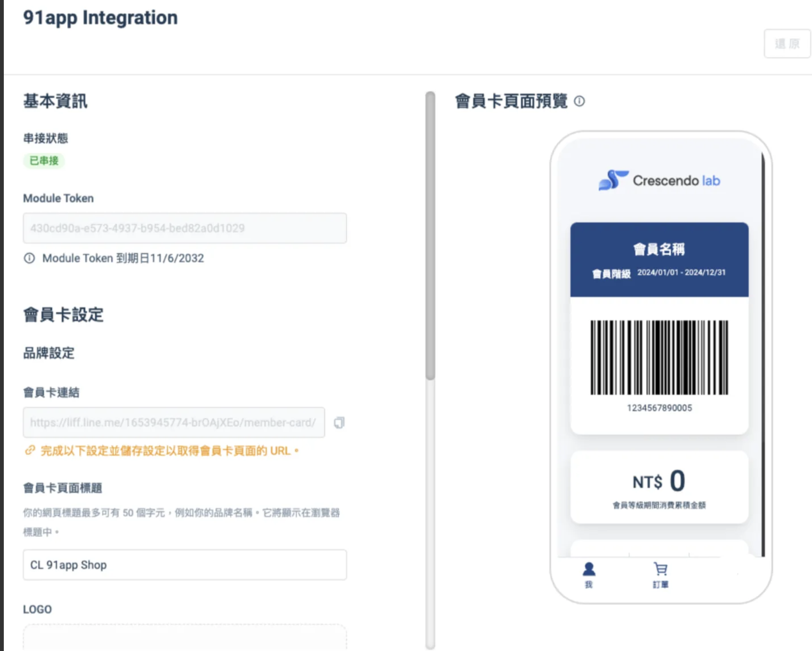
Task: Click the Module Token 到期日 notice text
Action: coord(123,258)
